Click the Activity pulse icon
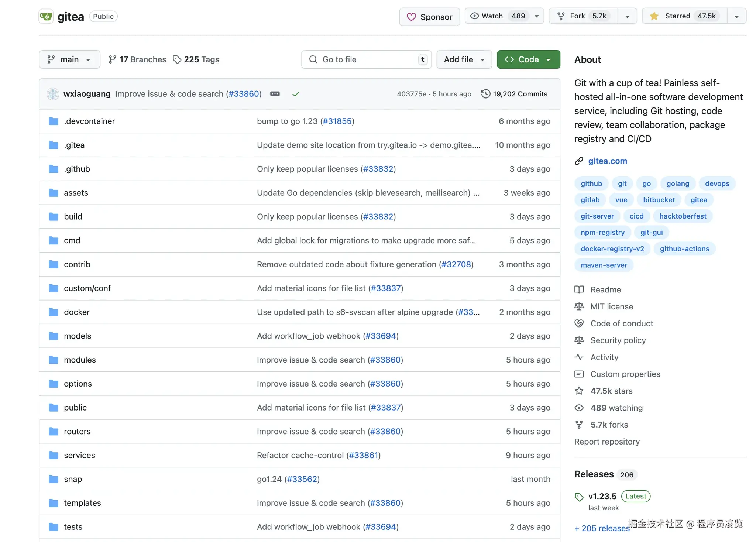The image size is (756, 542). coord(579,357)
